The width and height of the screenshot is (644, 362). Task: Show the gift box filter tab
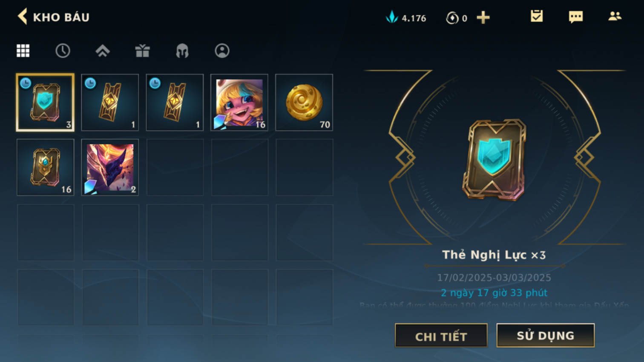[x=142, y=51]
